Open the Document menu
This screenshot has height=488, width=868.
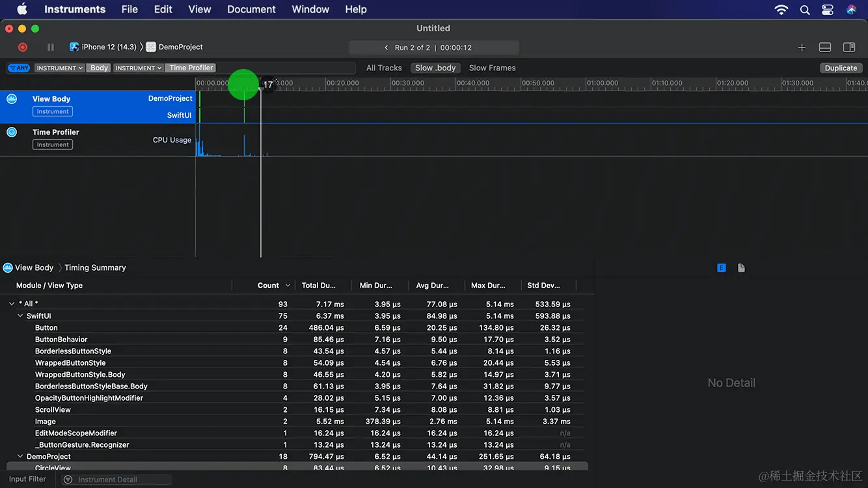tap(251, 9)
